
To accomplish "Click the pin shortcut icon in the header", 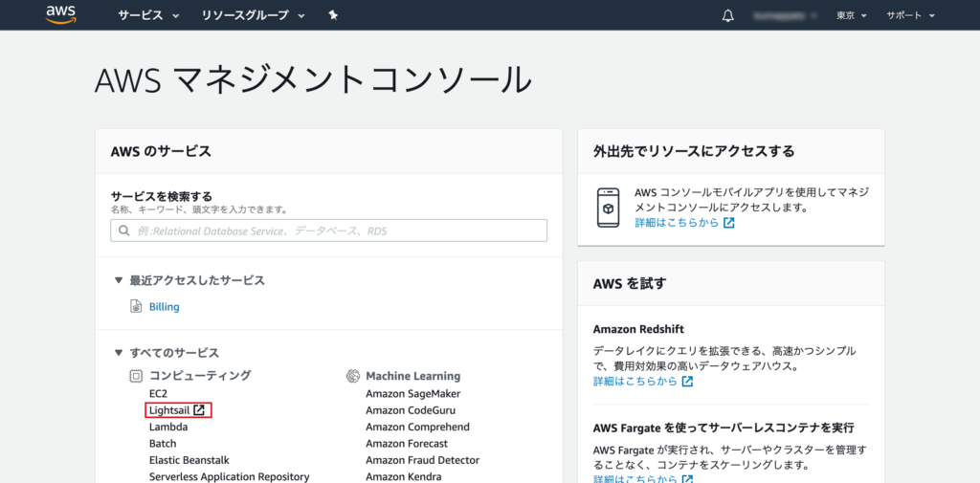I will [x=333, y=15].
